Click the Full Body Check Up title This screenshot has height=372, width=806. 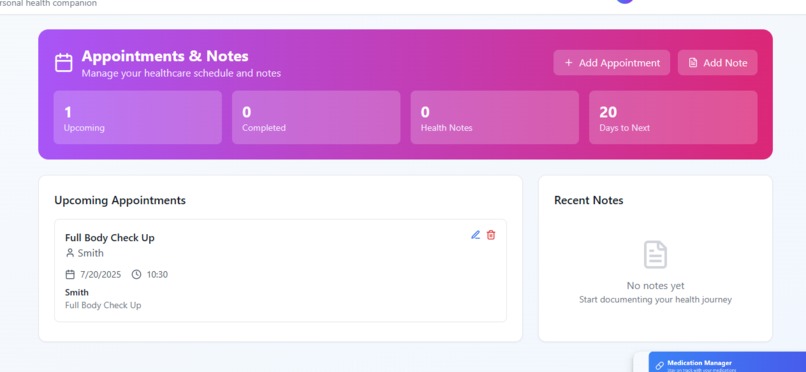coord(109,237)
